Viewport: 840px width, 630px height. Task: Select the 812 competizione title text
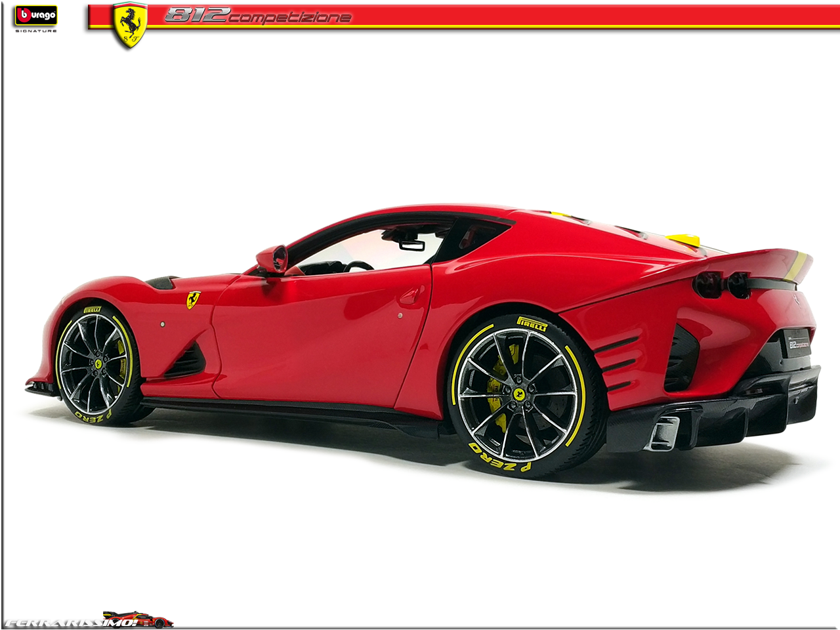257,16
